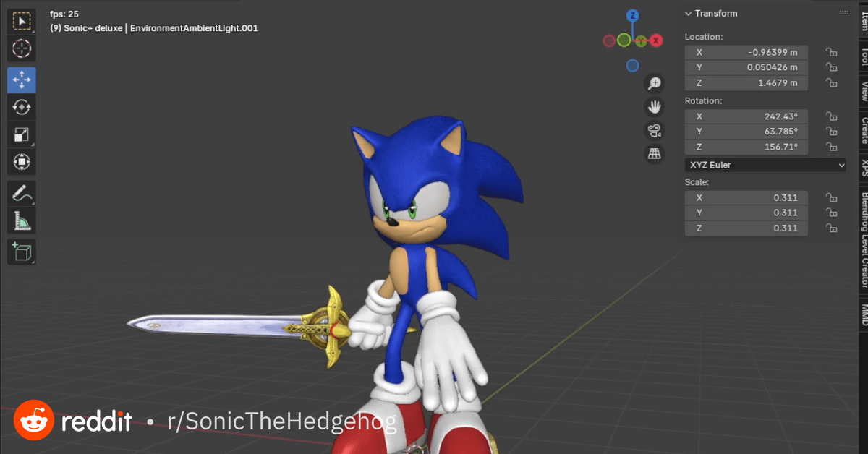Image resolution: width=868 pixels, height=454 pixels.
Task: Click the Rotation Y field showing 63.785°
Action: 746,132
